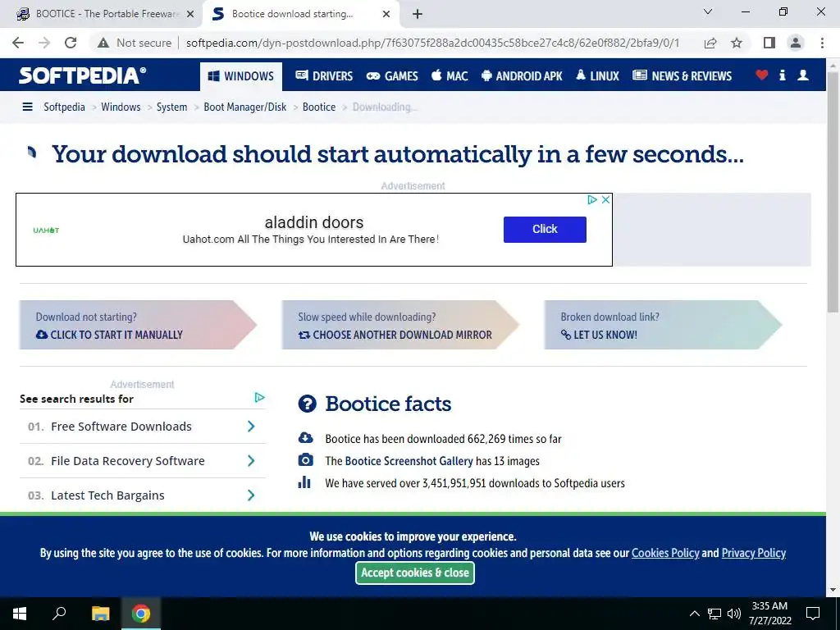Go back with the browser back arrow
Viewport: 840px width, 630px height.
click(x=18, y=43)
